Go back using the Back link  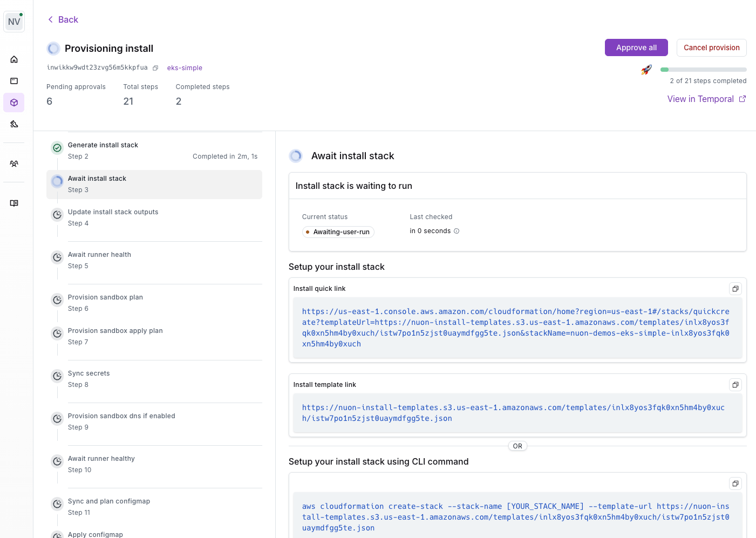pos(63,19)
